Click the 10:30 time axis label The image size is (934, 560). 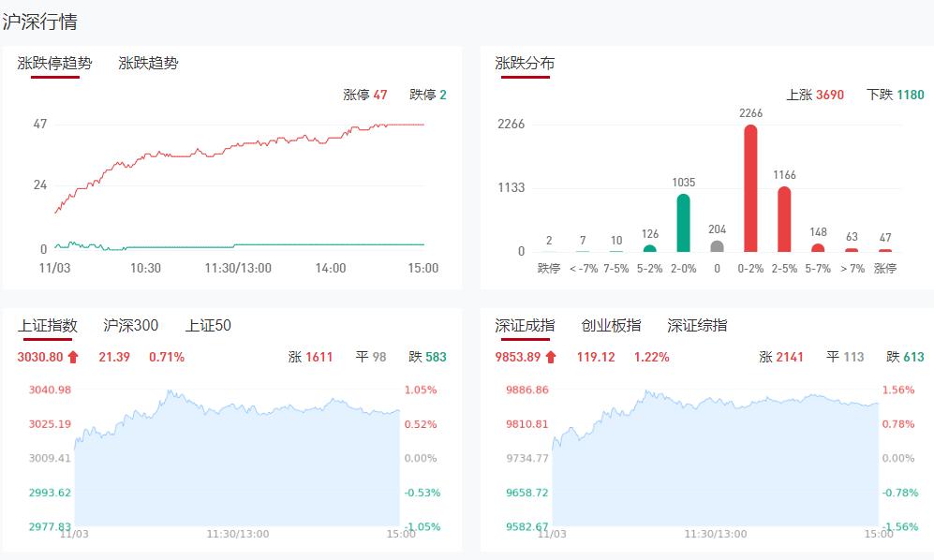(x=145, y=268)
